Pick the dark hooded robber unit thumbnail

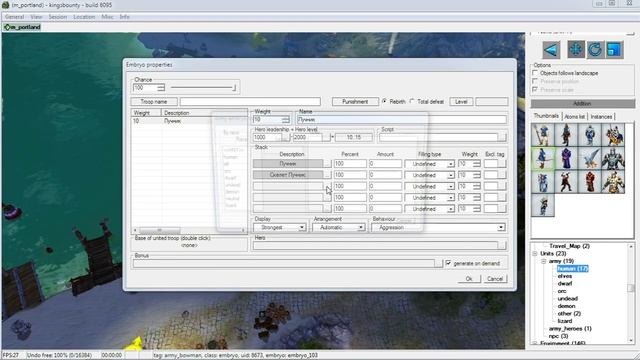[566, 135]
